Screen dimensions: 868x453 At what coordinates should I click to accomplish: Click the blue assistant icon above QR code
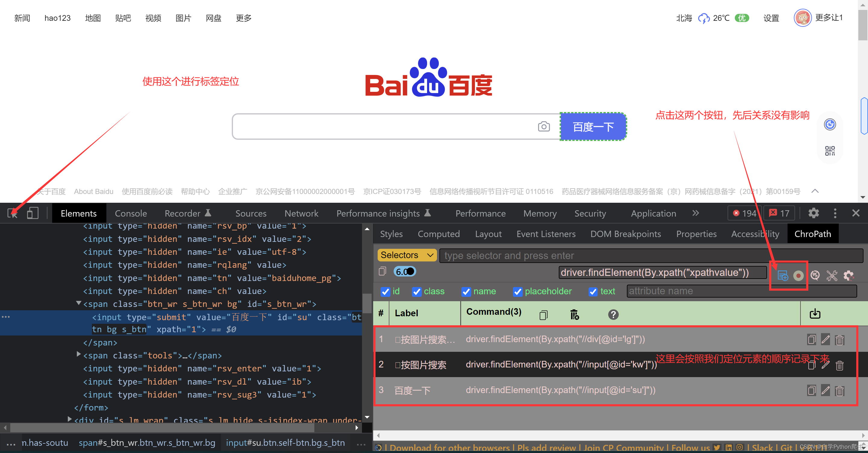point(830,124)
